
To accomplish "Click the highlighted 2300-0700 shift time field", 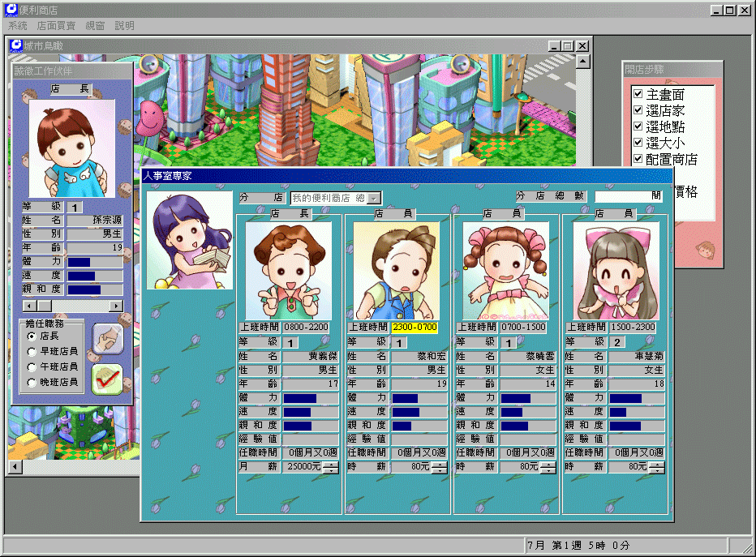I will tap(414, 328).
